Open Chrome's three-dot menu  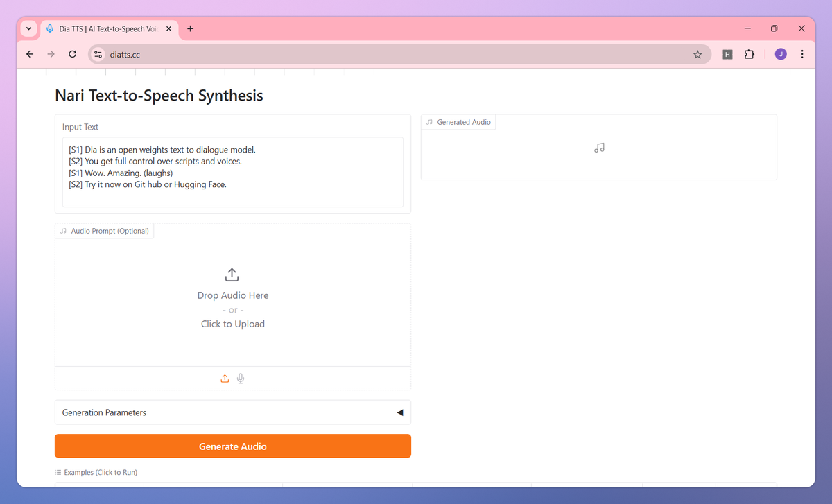(x=802, y=54)
